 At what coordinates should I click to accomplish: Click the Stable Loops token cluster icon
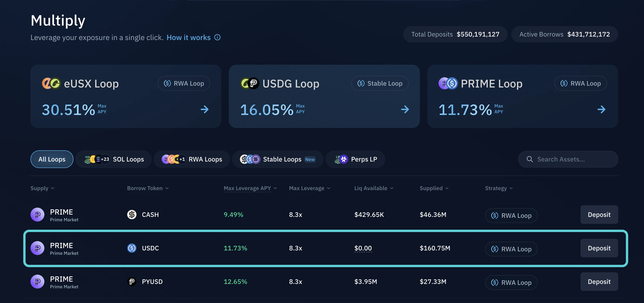point(250,159)
